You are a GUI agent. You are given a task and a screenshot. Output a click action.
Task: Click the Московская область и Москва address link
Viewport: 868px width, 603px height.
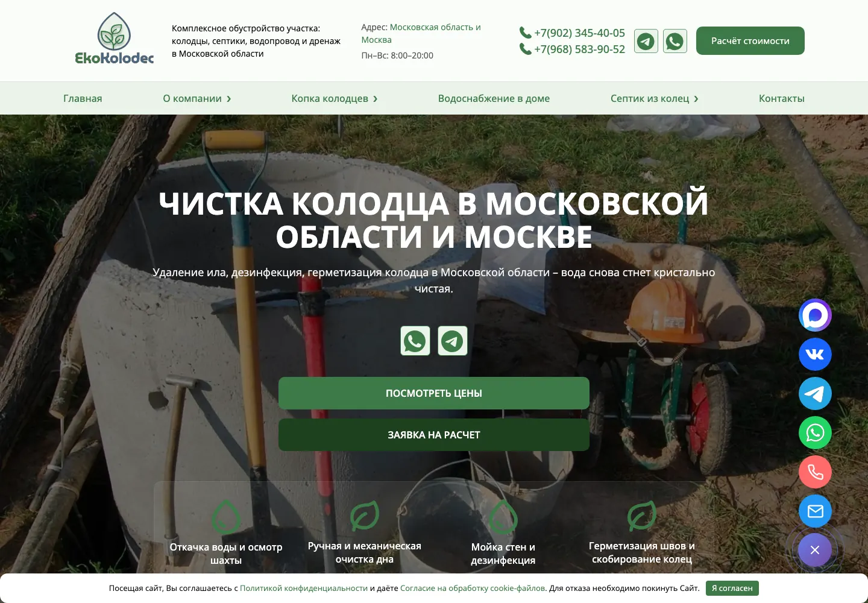pos(421,33)
